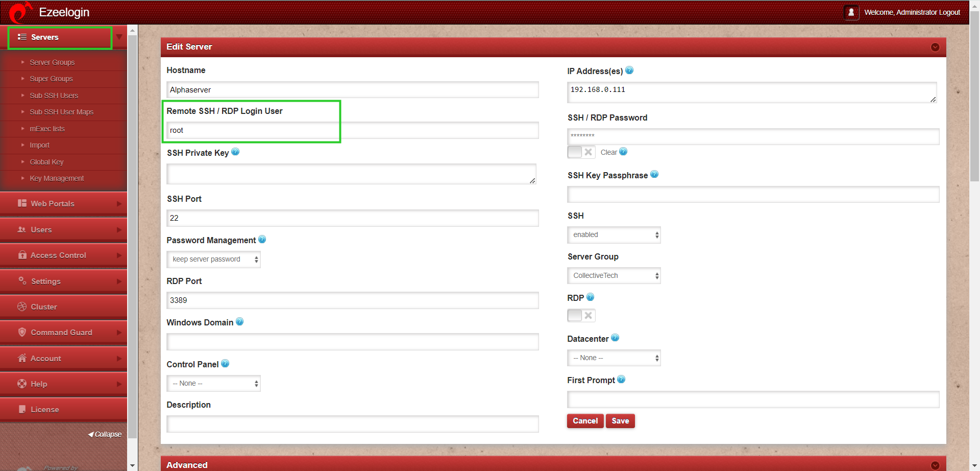
Task: Open the Password Management dropdown
Action: coord(213,260)
